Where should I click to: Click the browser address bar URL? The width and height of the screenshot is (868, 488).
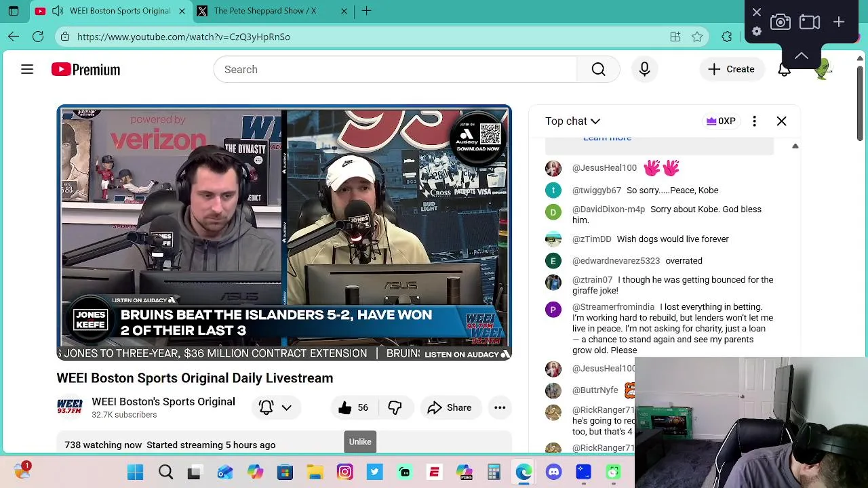[x=184, y=37]
